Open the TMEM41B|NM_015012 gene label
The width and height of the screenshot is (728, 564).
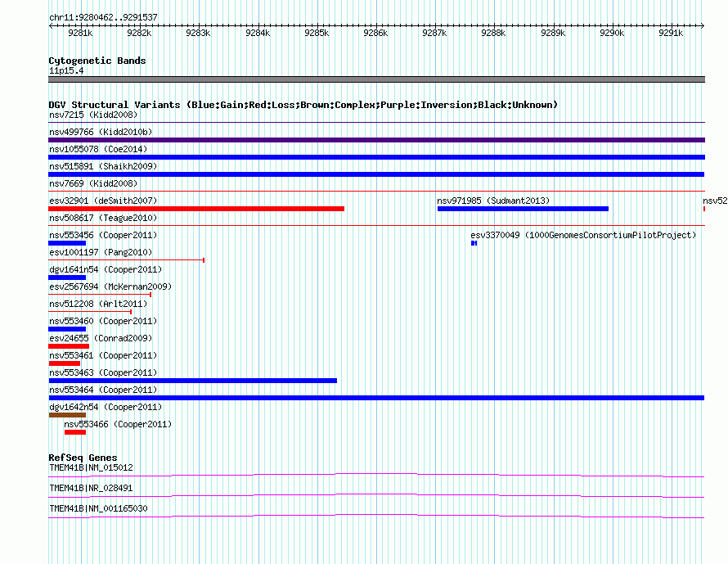pos(91,468)
